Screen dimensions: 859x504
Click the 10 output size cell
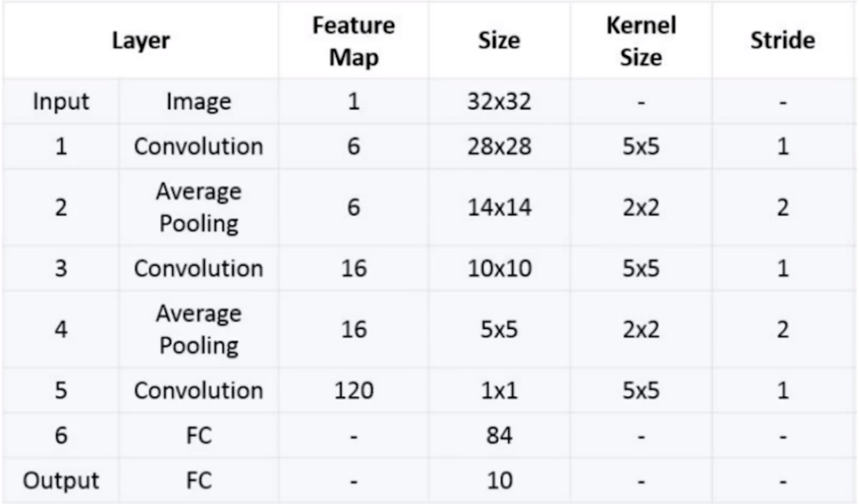tap(499, 480)
